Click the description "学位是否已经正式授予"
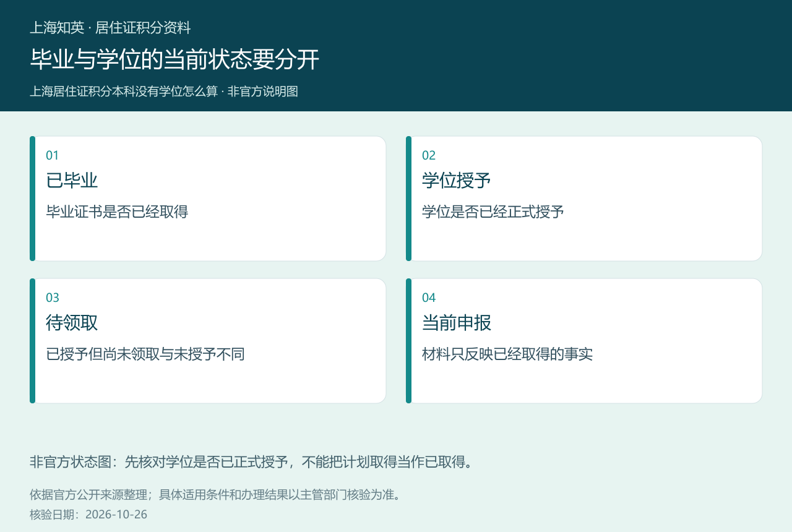This screenshot has height=532, width=792. tap(493, 212)
